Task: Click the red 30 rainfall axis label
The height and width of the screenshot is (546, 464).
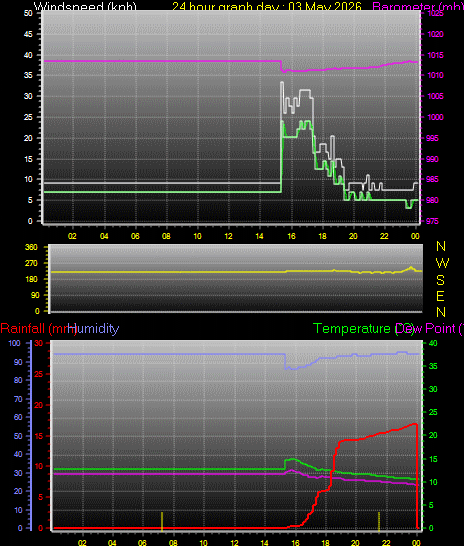Action: click(x=39, y=343)
